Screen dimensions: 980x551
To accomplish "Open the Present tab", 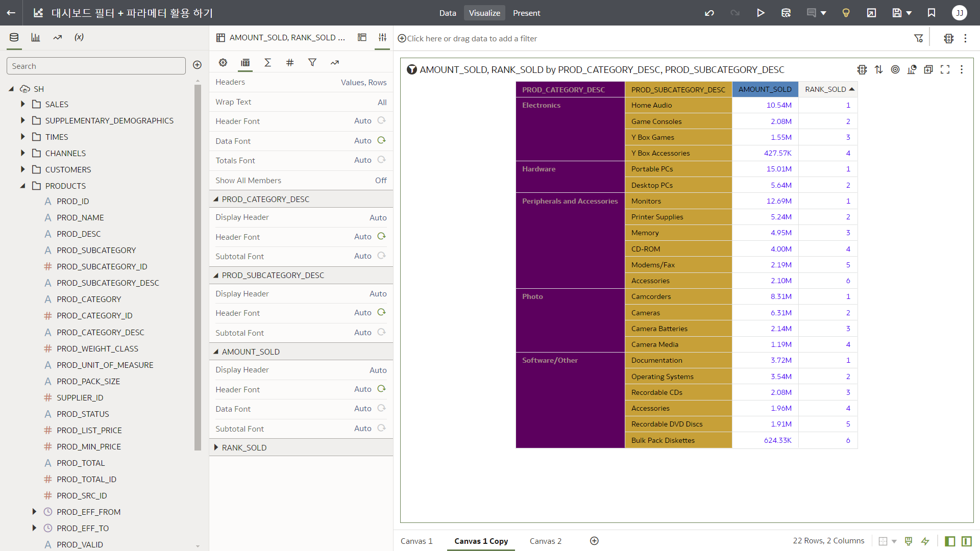I will click(x=526, y=13).
